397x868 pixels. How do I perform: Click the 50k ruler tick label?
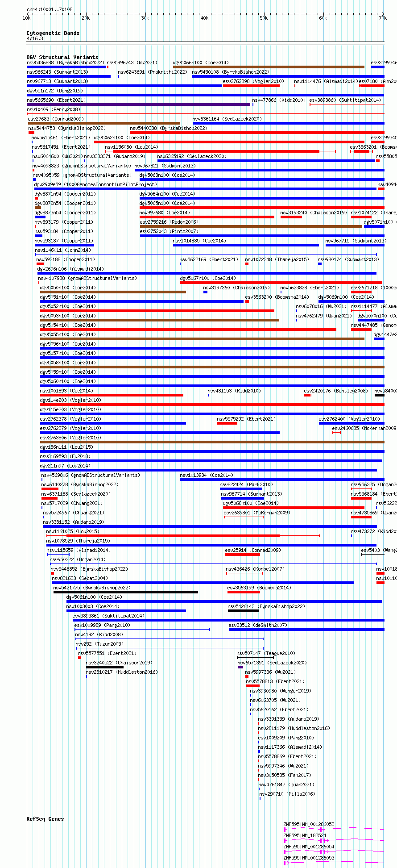click(264, 18)
